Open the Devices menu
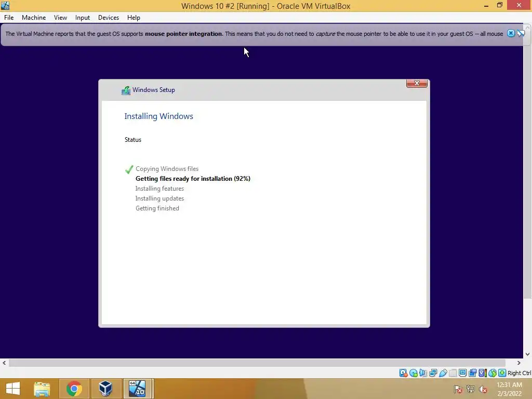This screenshot has width=532, height=399. [x=109, y=18]
